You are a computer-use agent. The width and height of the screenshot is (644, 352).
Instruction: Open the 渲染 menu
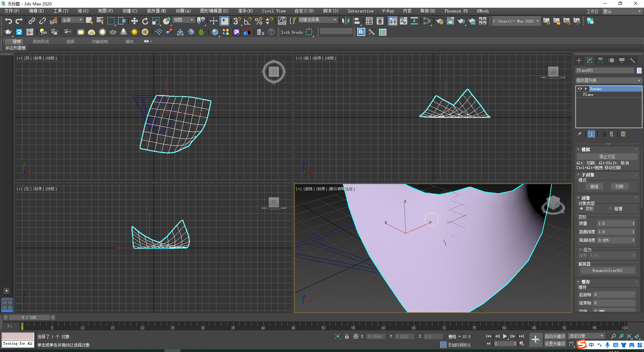[x=245, y=11]
